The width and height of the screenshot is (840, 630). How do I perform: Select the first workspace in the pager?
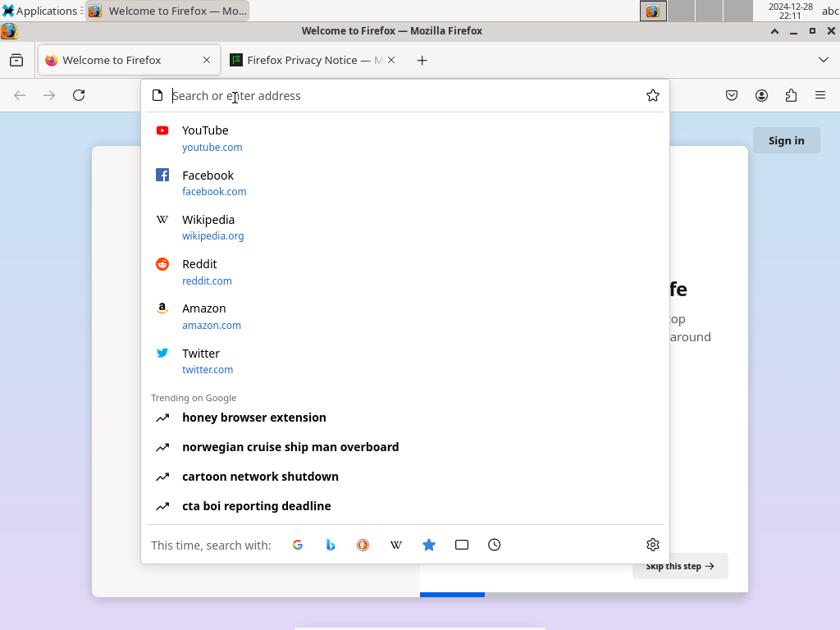(x=654, y=11)
